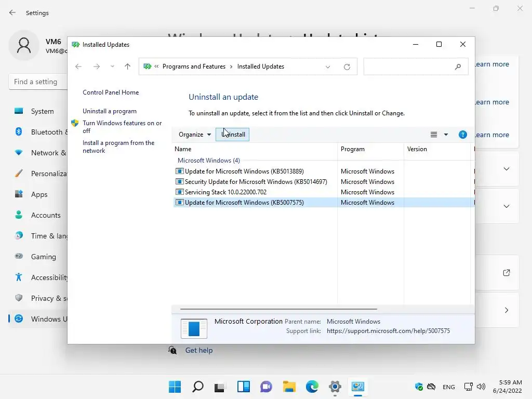Open the Windows Start menu
Viewport: 532px width, 399px height.
(x=175, y=387)
